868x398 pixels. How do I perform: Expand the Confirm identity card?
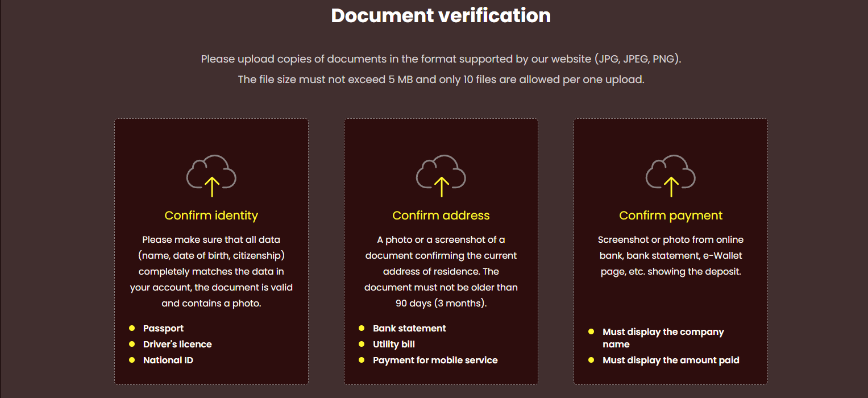(211, 251)
